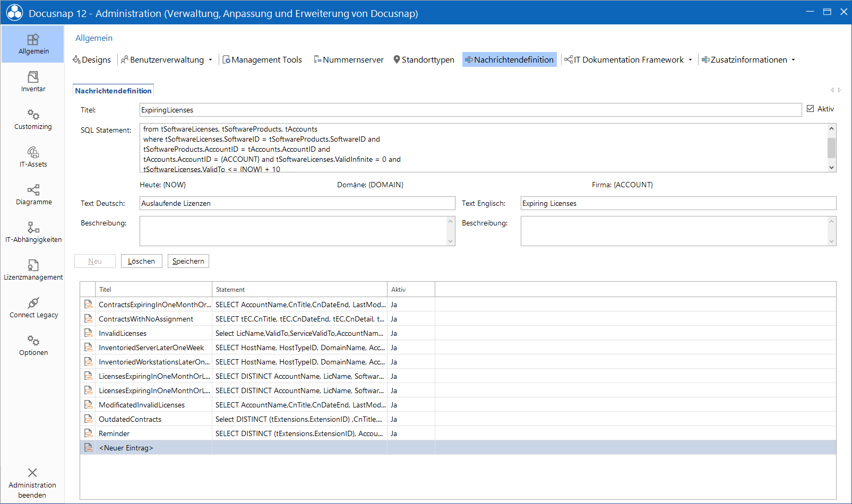Click the Speichern button
The height and width of the screenshot is (504, 852).
(188, 261)
